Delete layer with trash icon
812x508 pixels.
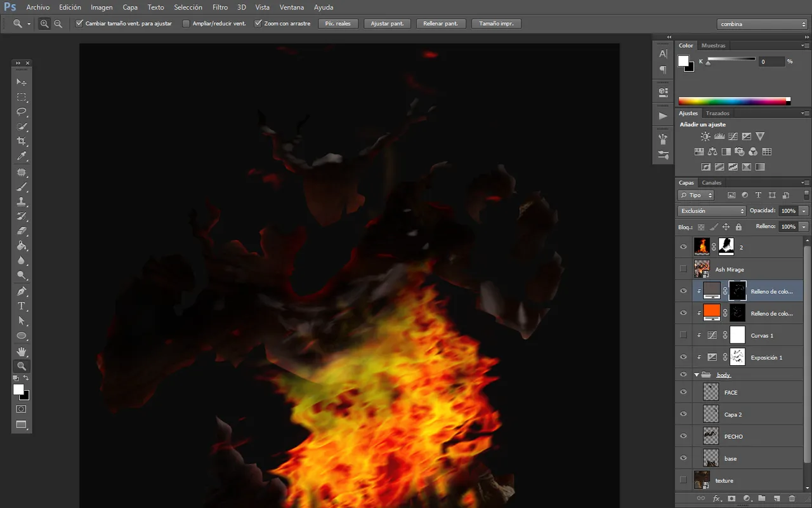[792, 499]
